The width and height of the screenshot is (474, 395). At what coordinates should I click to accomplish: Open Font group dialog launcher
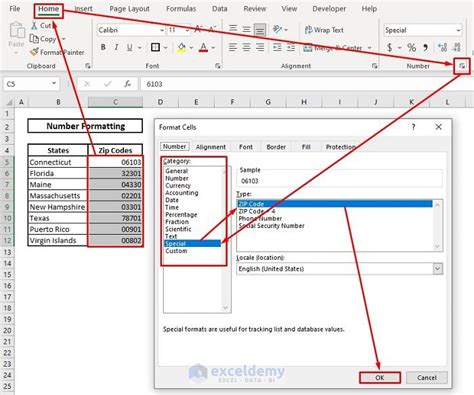click(x=218, y=66)
